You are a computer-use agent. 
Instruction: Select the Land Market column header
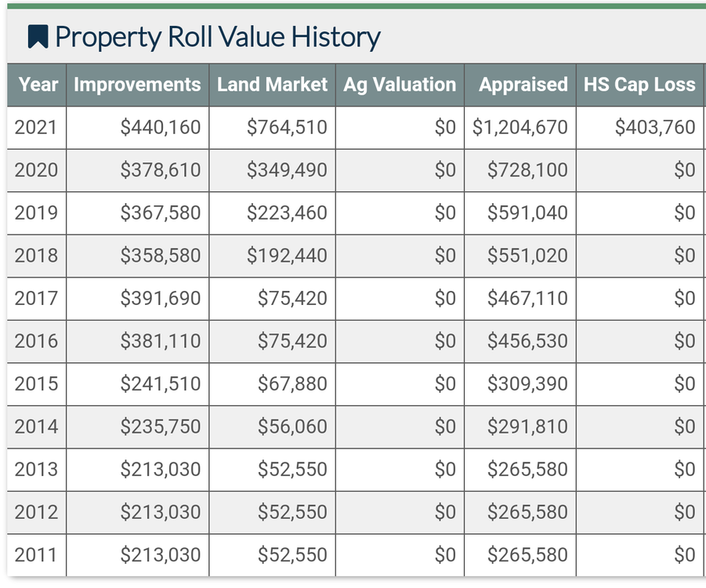click(272, 85)
